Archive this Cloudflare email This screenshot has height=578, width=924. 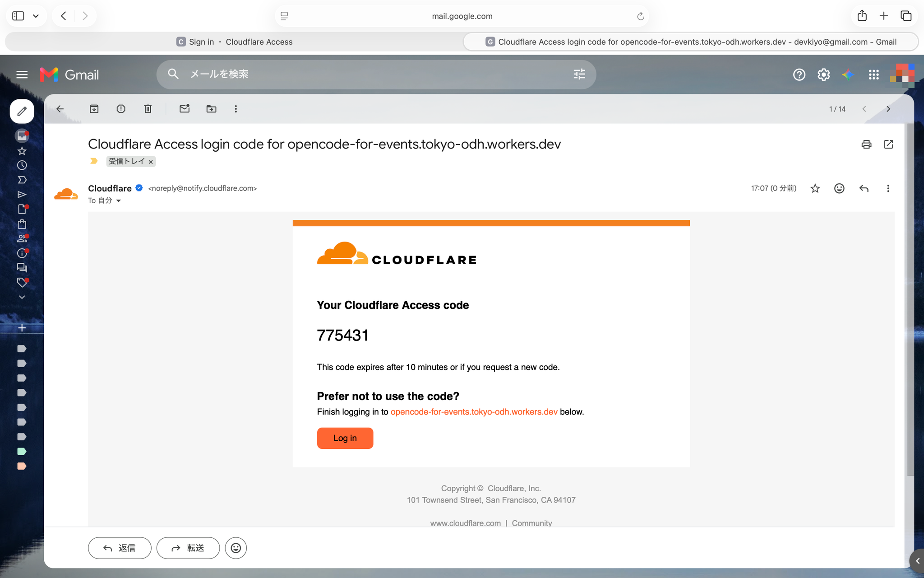(94, 109)
